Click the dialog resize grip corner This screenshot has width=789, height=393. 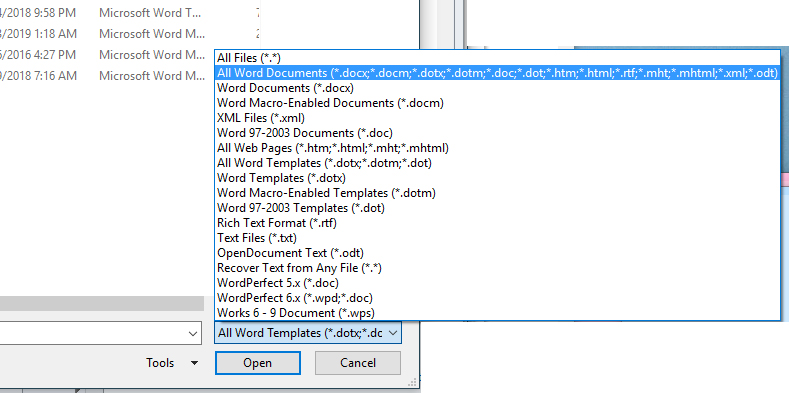click(x=413, y=382)
